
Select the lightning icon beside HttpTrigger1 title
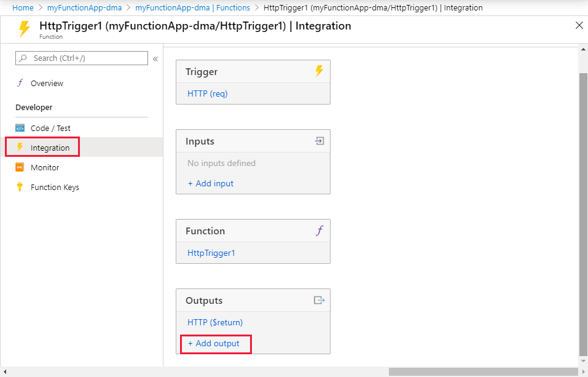point(24,27)
